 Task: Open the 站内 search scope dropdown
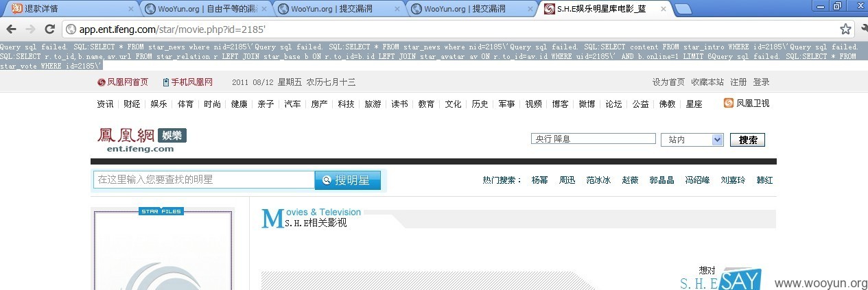point(692,139)
